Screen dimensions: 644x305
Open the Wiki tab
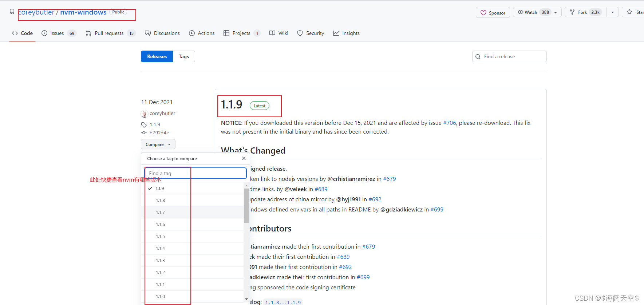(x=279, y=33)
